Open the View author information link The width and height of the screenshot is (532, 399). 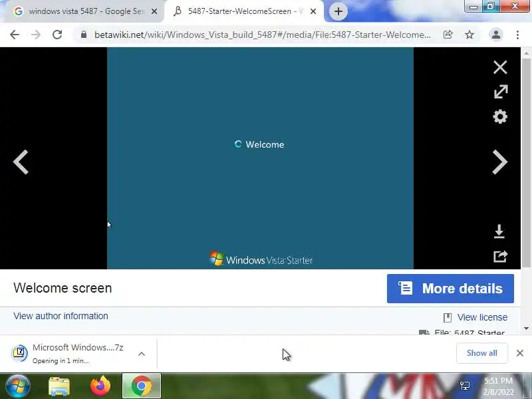(x=61, y=316)
